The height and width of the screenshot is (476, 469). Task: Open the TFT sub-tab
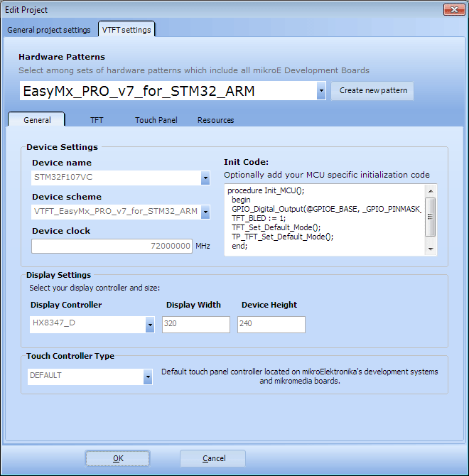97,120
